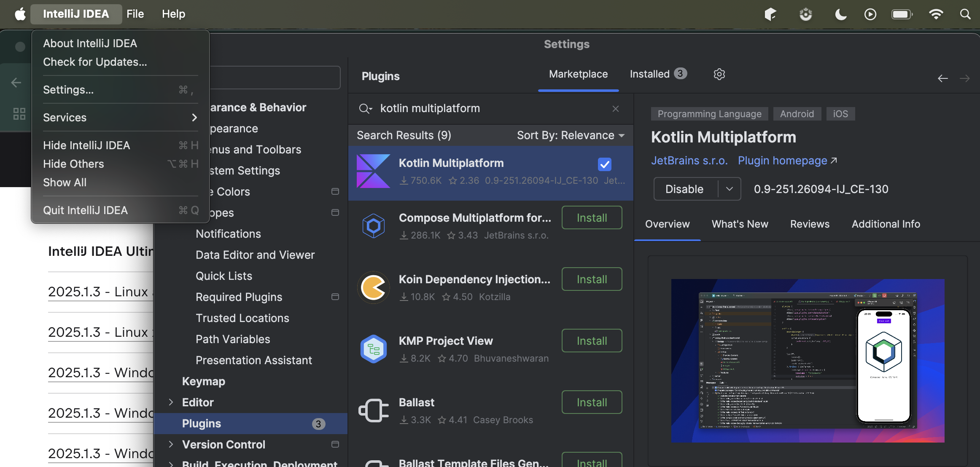The image size is (980, 467).
Task: Click the JetBrains Toolbox menu bar icon
Action: 770,14
